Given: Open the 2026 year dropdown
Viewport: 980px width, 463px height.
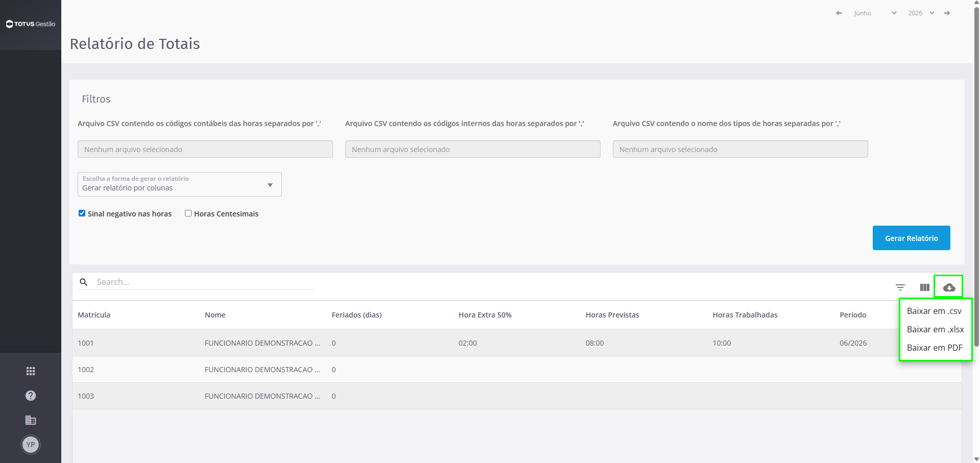Looking at the screenshot, I should coord(921,13).
